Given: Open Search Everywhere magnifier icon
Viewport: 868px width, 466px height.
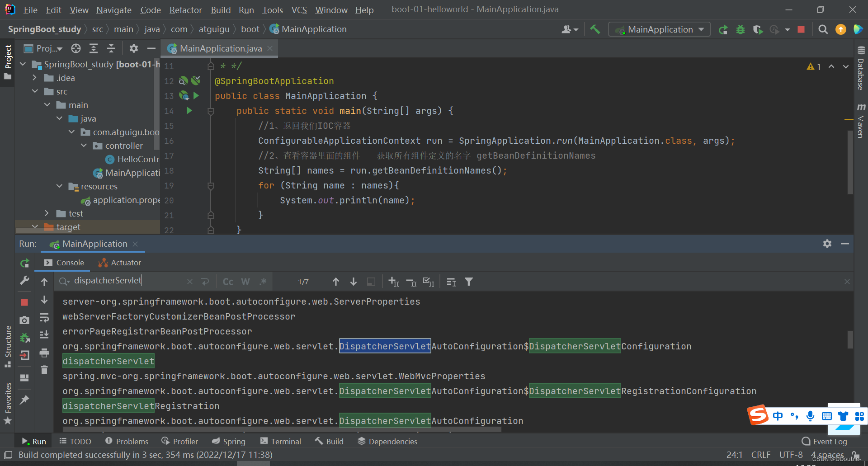Looking at the screenshot, I should (x=823, y=29).
